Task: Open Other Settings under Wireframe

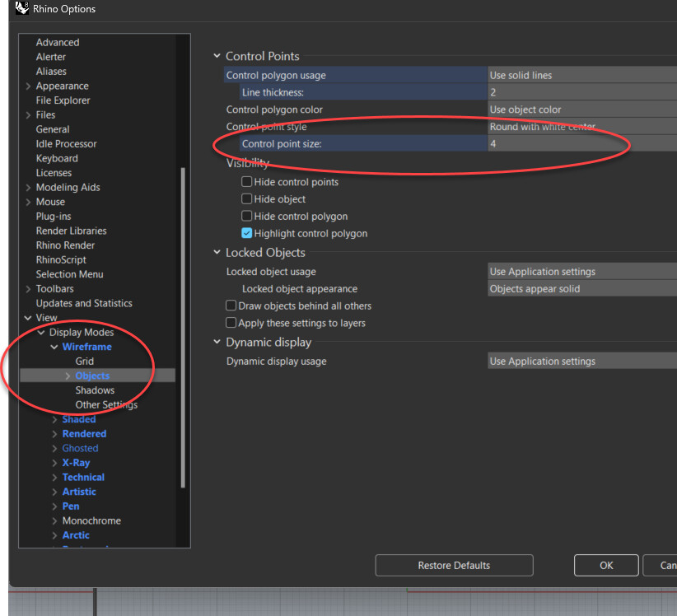Action: pos(106,405)
